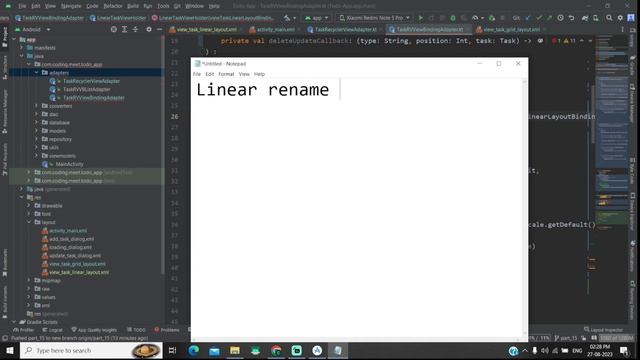Expand the manifests folder
The width and height of the screenshot is (640, 360).
22,48
